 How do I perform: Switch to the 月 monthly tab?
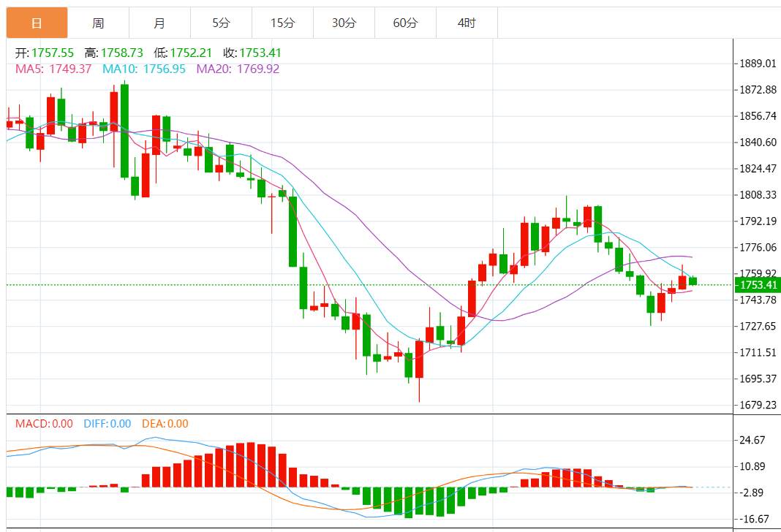159,23
